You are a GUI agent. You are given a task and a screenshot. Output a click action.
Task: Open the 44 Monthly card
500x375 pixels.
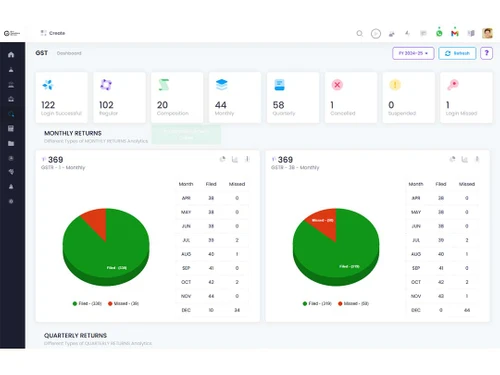(x=235, y=98)
